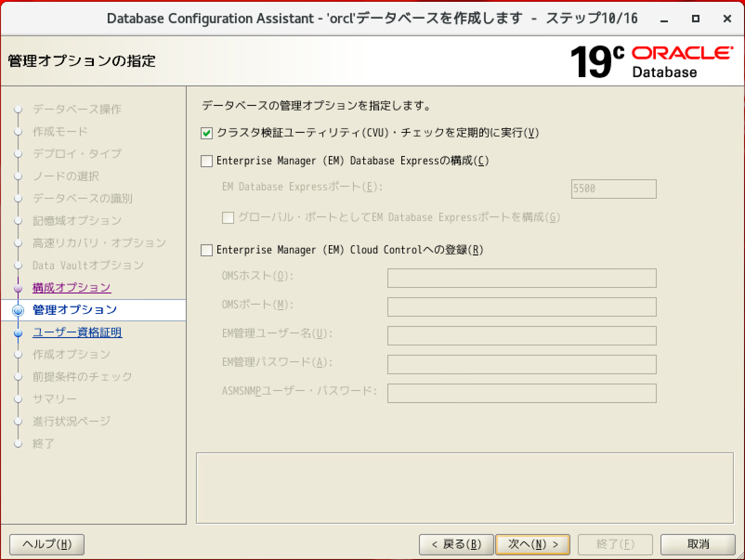The height and width of the screenshot is (560, 745).
Task: Go to the ユーザー資格証明 step link
Action: point(77,332)
